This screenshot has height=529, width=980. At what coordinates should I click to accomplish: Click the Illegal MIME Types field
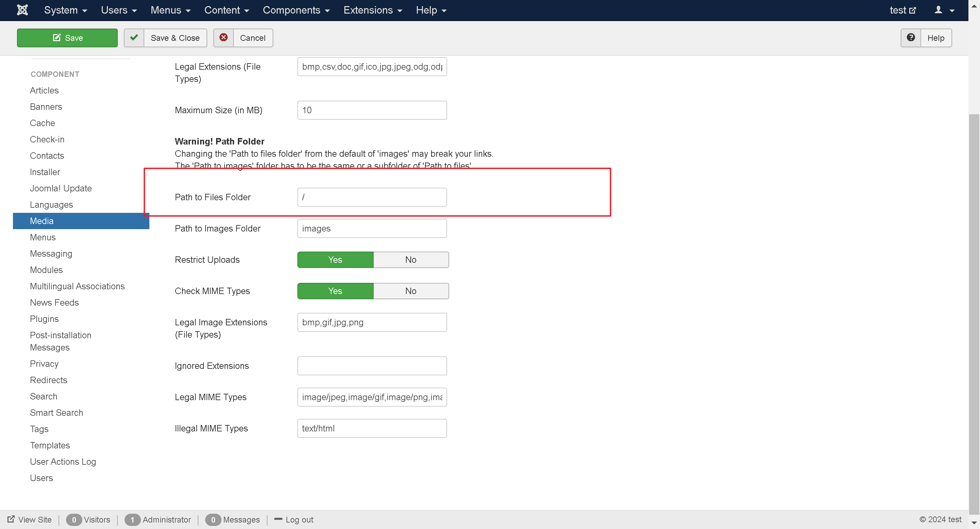[x=372, y=428]
